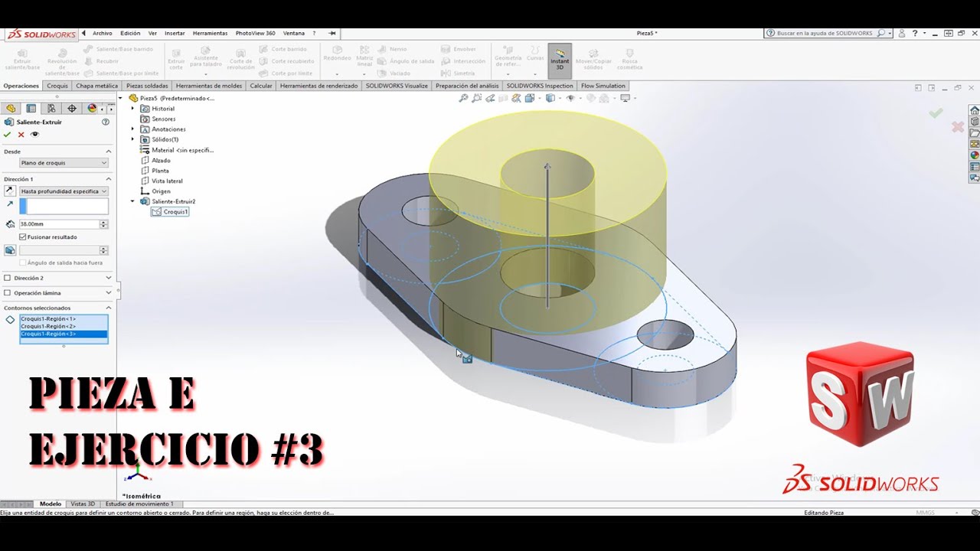Collapse the Contornos seleccionados section
Screen dimensions: 980x551
(x=108, y=308)
